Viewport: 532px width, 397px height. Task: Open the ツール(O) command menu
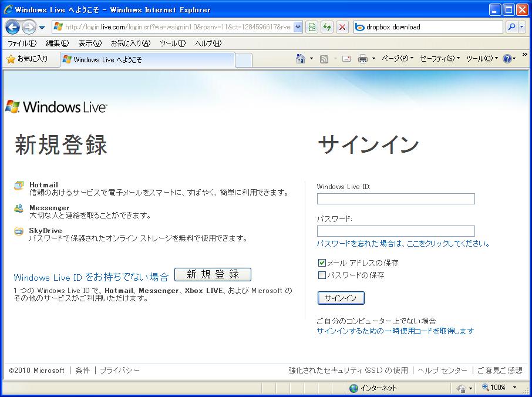482,59
